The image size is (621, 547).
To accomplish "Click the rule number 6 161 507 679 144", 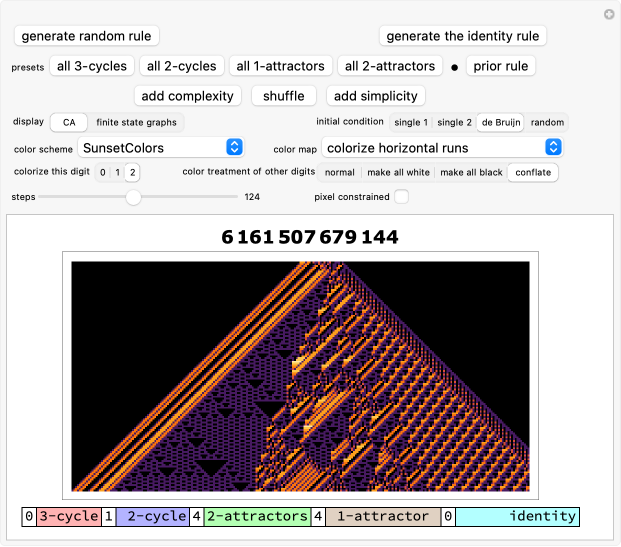I will pyautogui.click(x=310, y=237).
